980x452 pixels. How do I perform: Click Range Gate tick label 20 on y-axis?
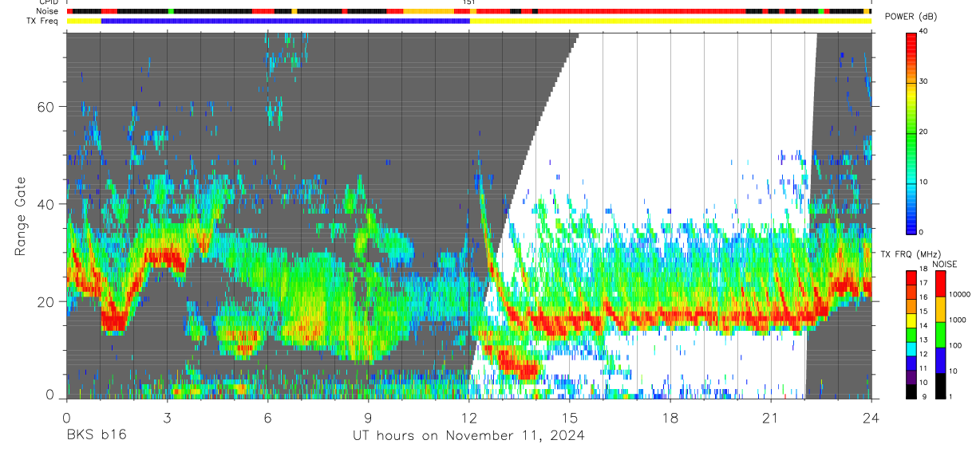click(47, 301)
